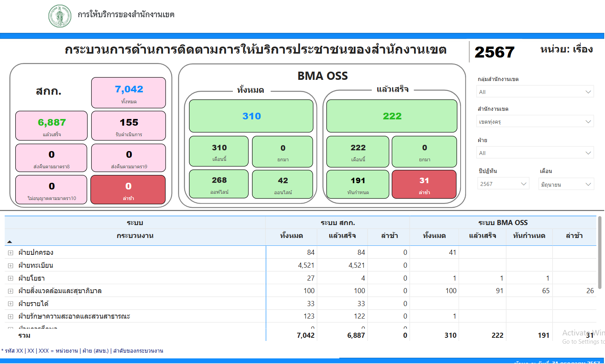The width and height of the screenshot is (605, 364).
Task: Click the 6,887 แล้วเสร็จ card
Action: click(x=51, y=126)
